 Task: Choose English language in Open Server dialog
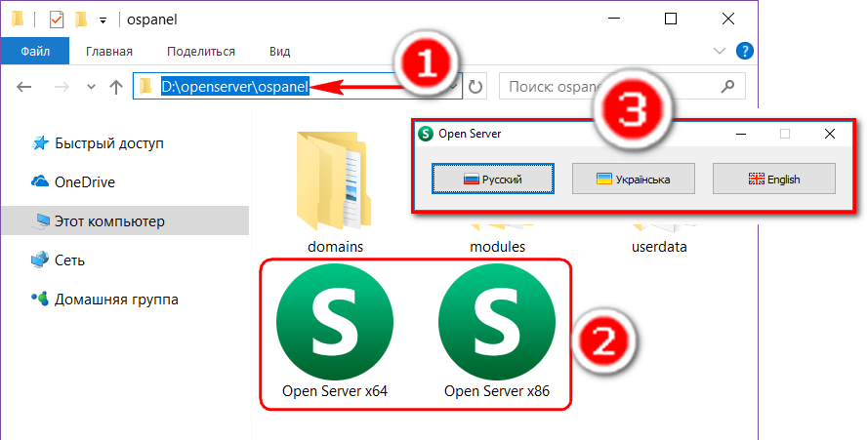click(x=774, y=179)
